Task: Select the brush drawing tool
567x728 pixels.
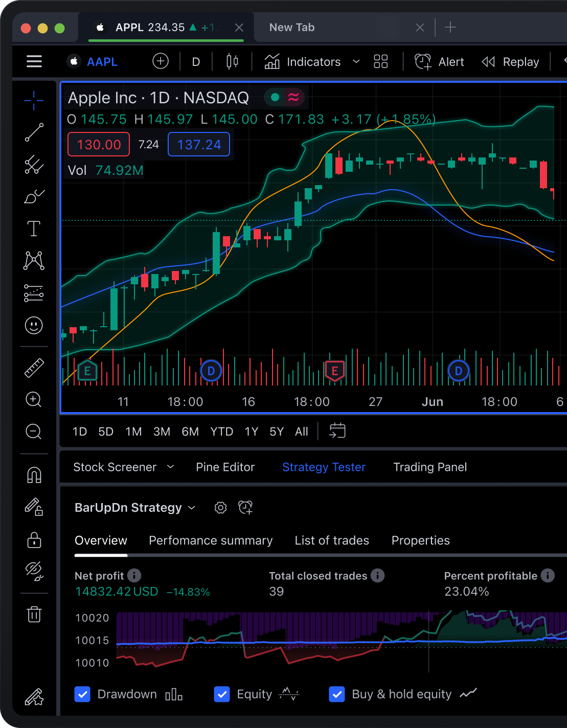Action: pyautogui.click(x=34, y=197)
